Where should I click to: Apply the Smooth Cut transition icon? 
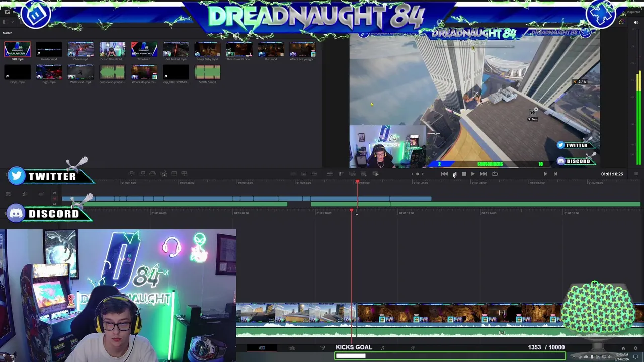coord(314,174)
